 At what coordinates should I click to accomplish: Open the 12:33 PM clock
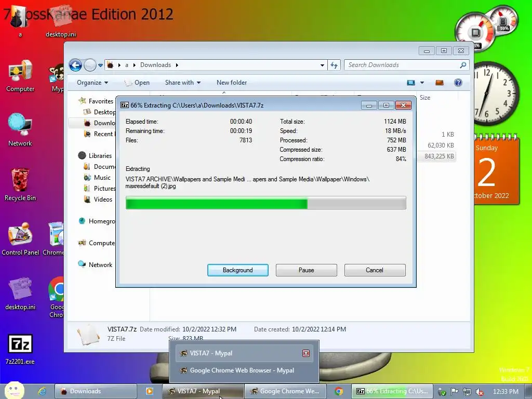[x=506, y=392]
